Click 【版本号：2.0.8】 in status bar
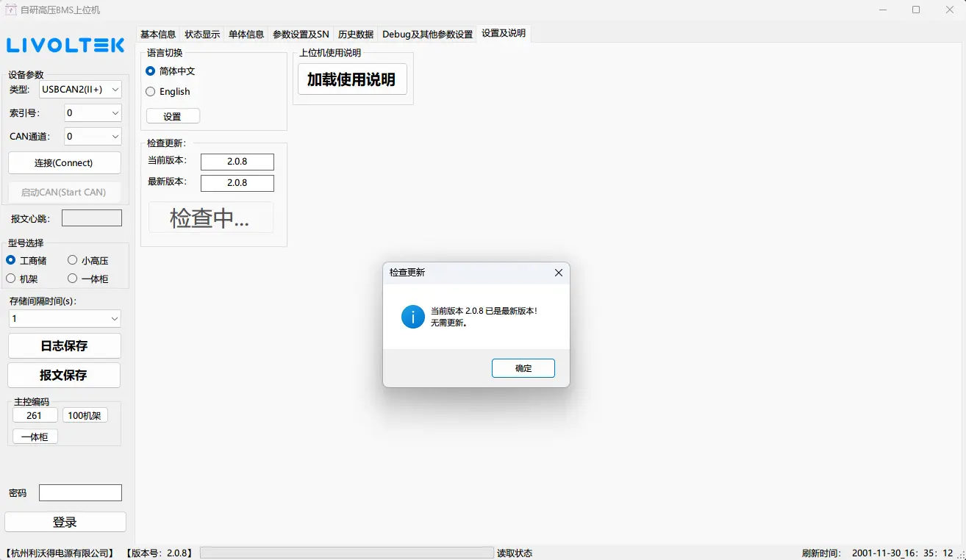Image resolution: width=966 pixels, height=560 pixels. tap(159, 553)
